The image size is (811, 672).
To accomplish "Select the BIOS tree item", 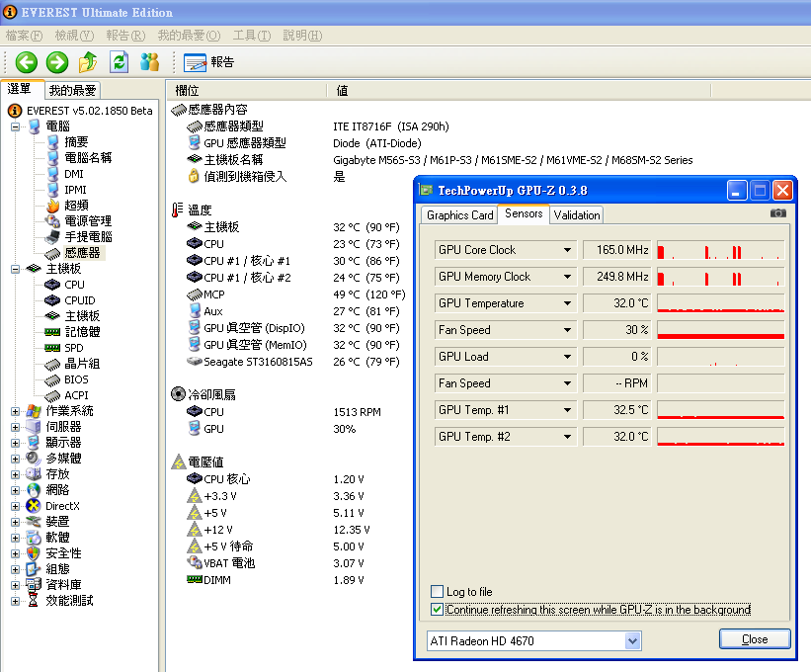I will (76, 379).
